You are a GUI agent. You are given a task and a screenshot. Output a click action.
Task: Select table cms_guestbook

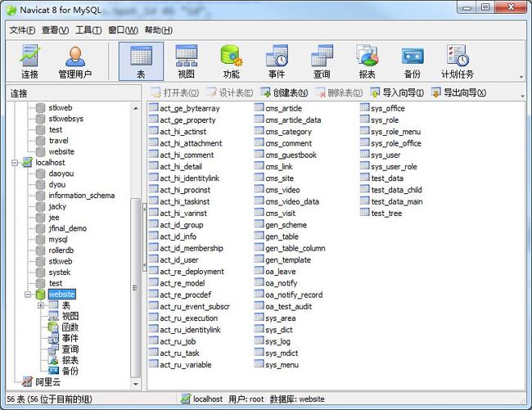pos(291,155)
